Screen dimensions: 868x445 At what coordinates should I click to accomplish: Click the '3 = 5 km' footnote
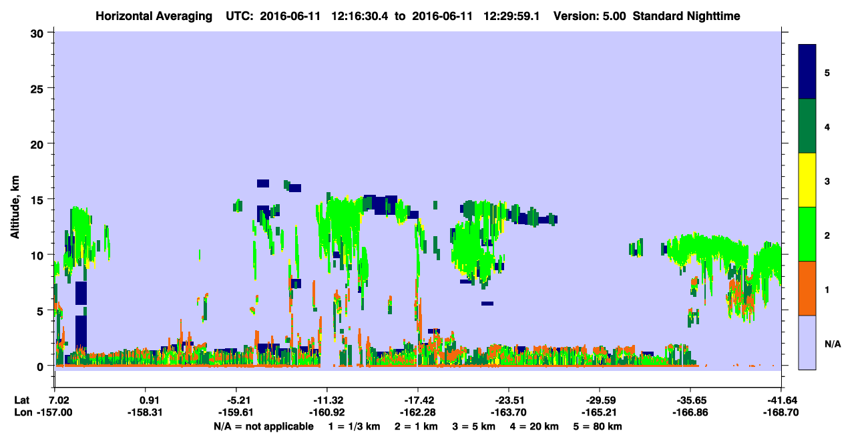point(473,426)
